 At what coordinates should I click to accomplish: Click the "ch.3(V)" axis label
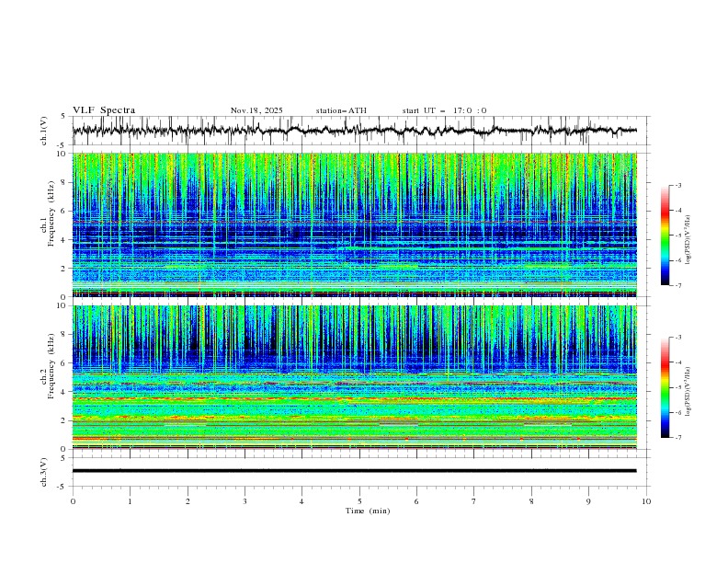tap(44, 472)
